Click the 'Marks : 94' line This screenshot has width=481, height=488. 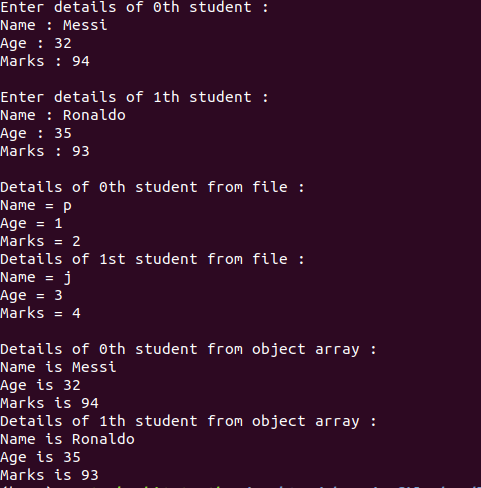(45, 61)
